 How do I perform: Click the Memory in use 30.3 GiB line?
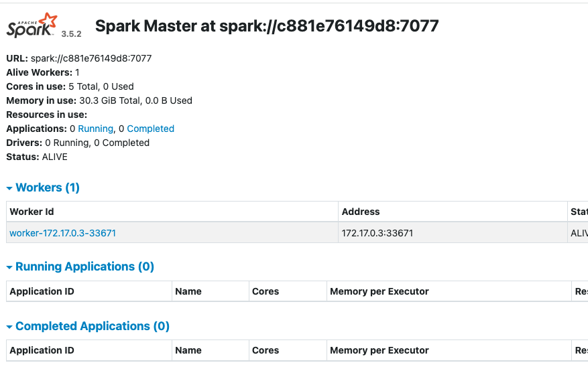coord(99,100)
